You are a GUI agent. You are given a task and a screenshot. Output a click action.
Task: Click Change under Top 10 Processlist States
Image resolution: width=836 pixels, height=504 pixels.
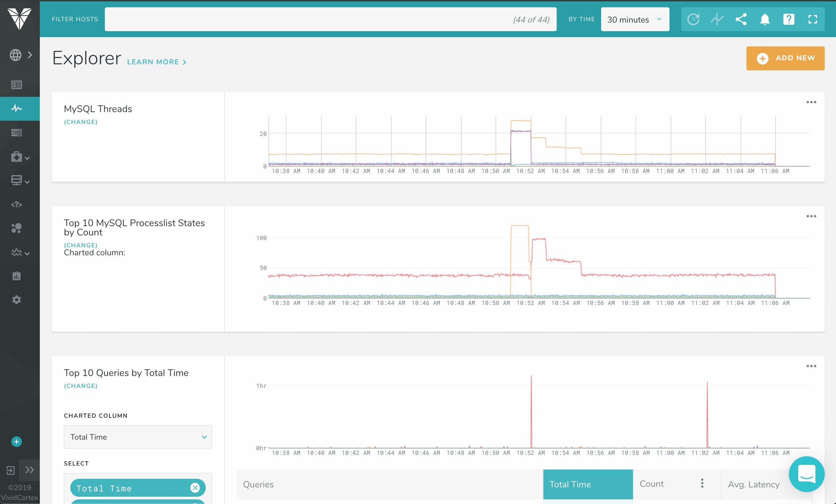(x=81, y=245)
